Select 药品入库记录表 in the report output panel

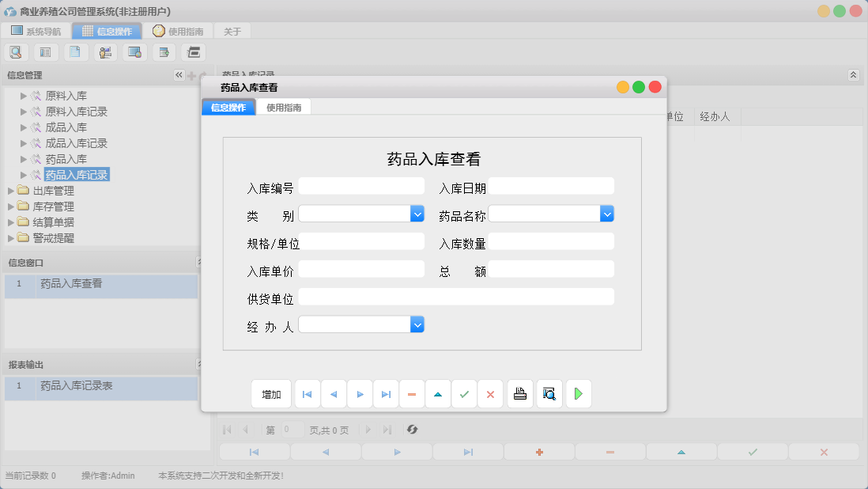tap(79, 389)
